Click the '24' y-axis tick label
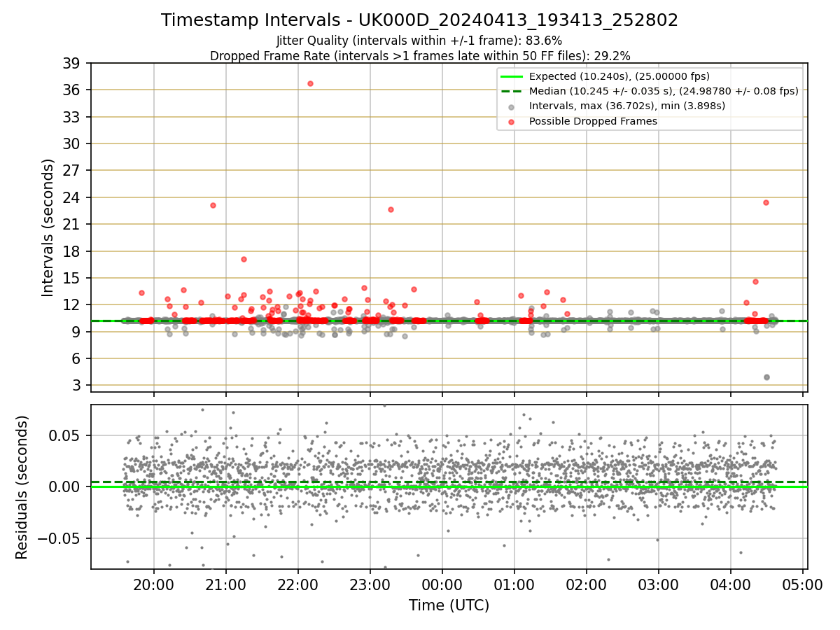 tap(72, 197)
